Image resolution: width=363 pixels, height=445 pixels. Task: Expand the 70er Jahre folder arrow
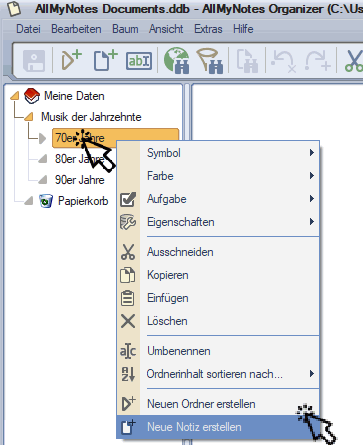(x=42, y=138)
